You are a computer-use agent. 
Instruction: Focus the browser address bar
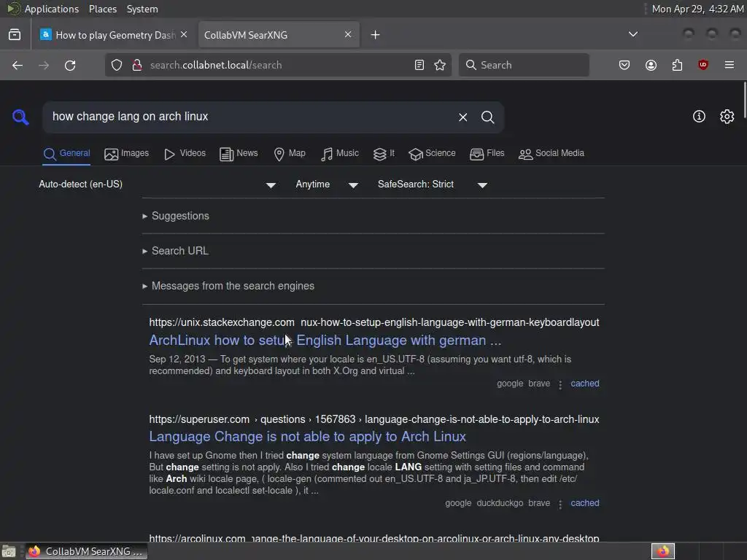pos(276,65)
